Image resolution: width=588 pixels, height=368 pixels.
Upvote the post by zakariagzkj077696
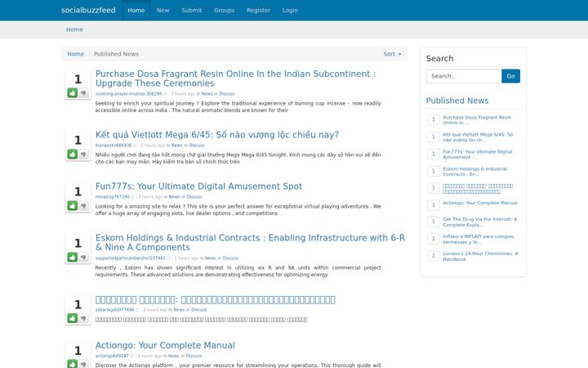click(x=73, y=318)
